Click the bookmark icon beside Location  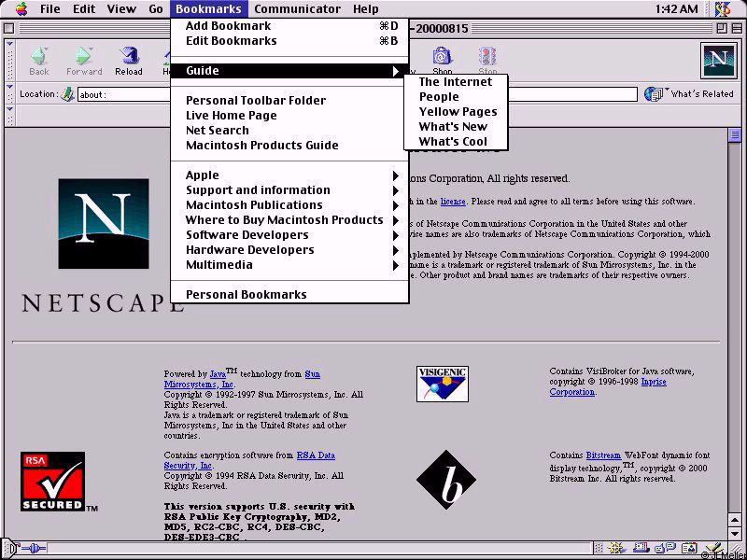[x=68, y=94]
